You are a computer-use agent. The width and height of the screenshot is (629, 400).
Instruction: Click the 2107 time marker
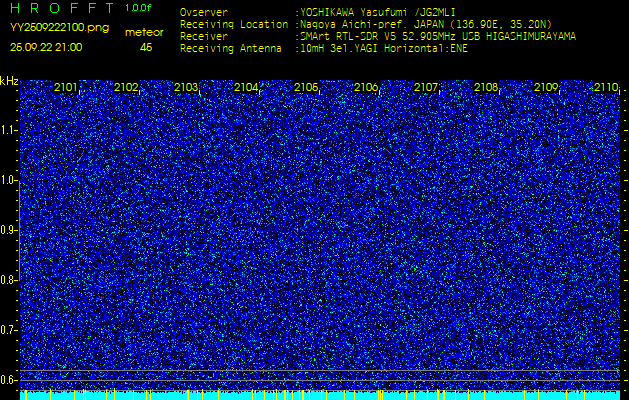click(x=426, y=87)
